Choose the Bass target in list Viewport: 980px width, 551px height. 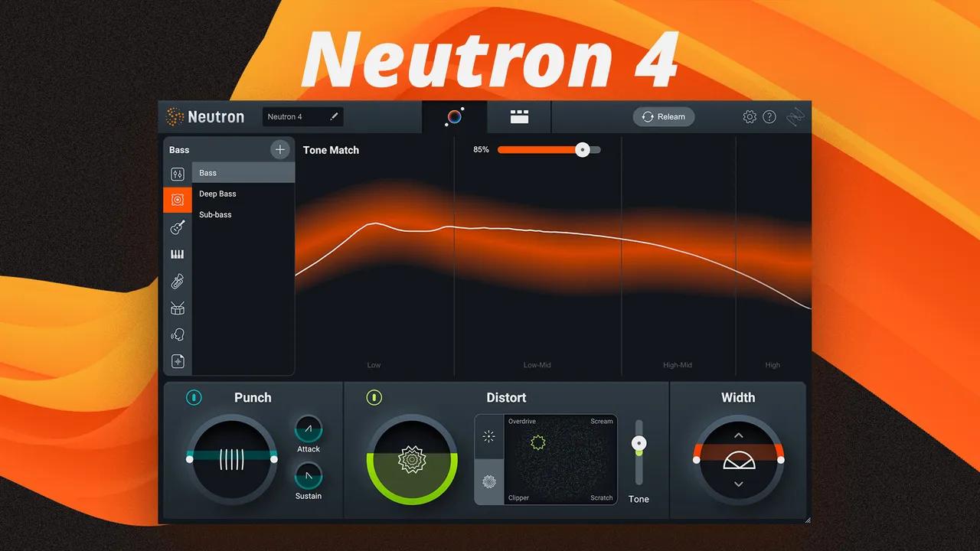243,173
